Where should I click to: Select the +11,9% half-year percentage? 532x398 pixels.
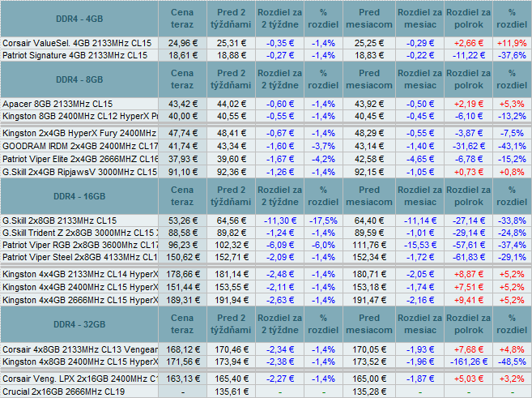pos(512,43)
